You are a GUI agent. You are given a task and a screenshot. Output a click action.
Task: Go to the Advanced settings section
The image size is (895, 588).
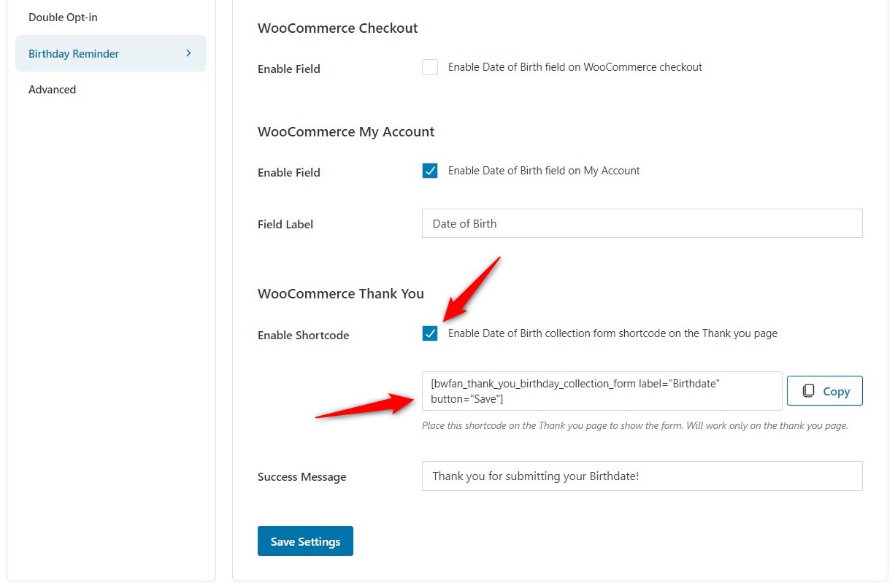point(53,90)
